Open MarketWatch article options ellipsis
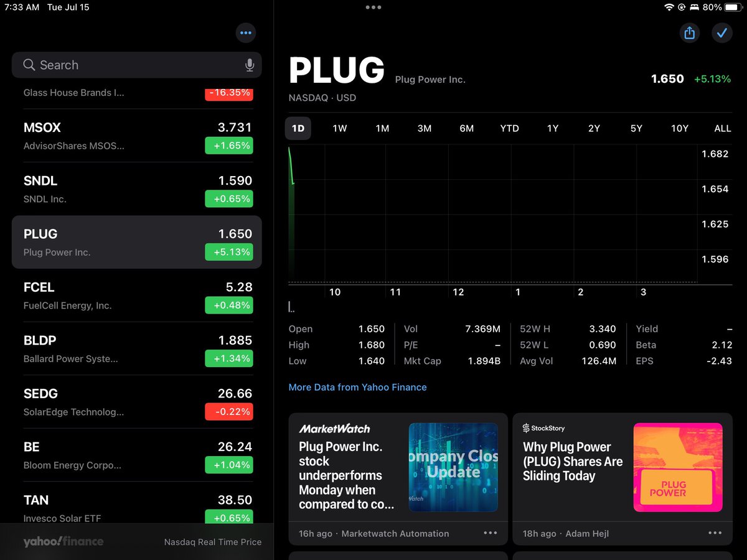Viewport: 747px width, 560px height. tap(491, 533)
